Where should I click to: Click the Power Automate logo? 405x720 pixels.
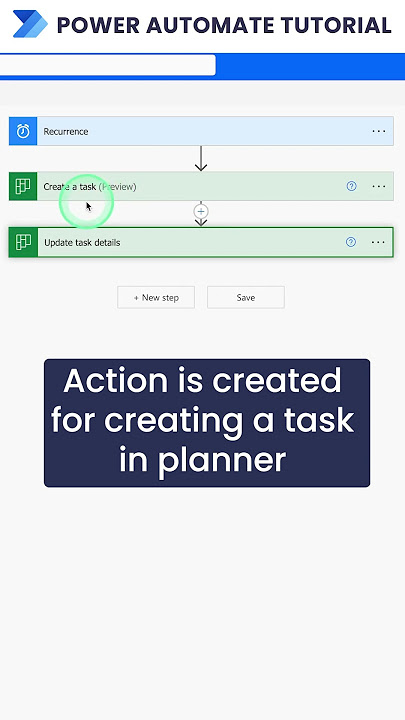[x=30, y=24]
